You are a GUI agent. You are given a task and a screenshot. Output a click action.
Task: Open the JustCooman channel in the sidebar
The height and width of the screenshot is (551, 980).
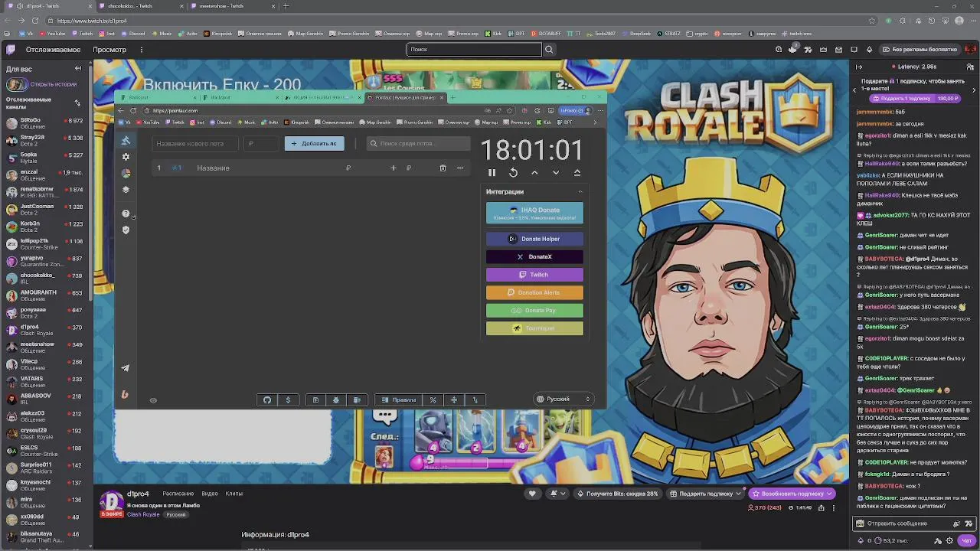[46, 210]
